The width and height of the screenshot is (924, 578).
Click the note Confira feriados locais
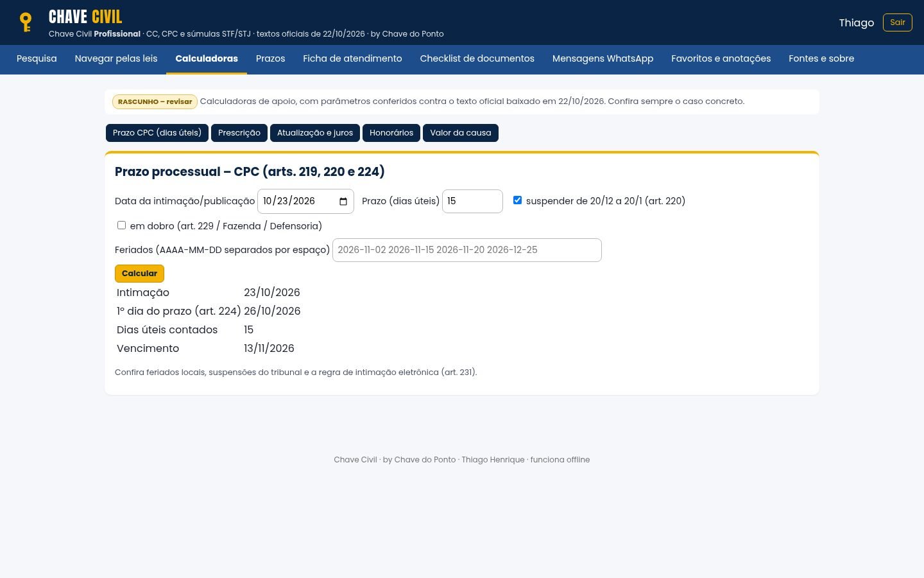[296, 372]
